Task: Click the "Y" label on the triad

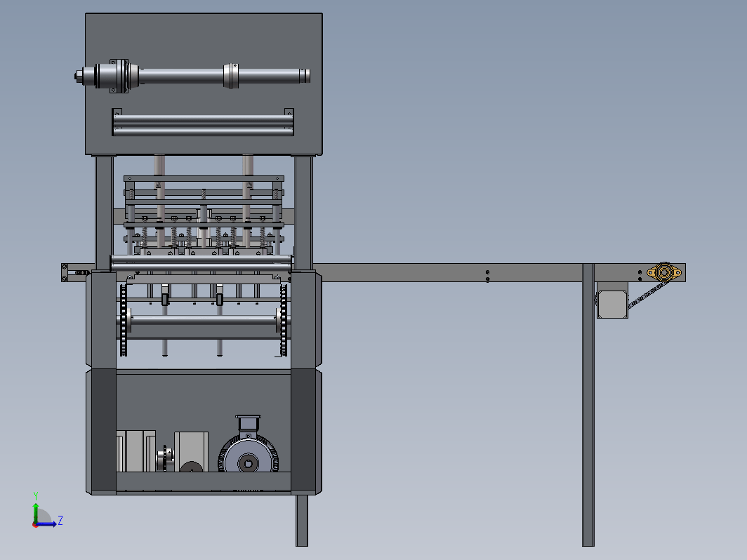Action: (35, 495)
